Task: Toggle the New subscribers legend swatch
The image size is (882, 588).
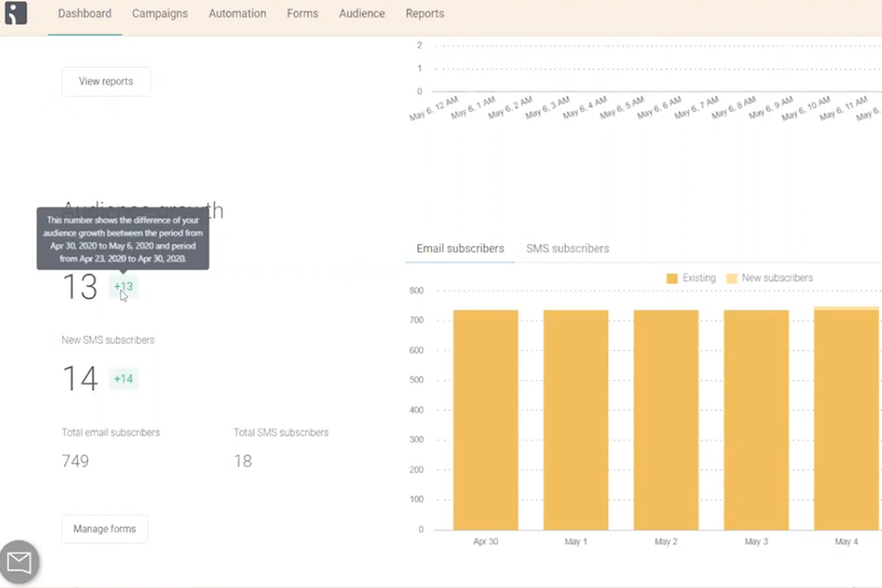Action: point(731,279)
